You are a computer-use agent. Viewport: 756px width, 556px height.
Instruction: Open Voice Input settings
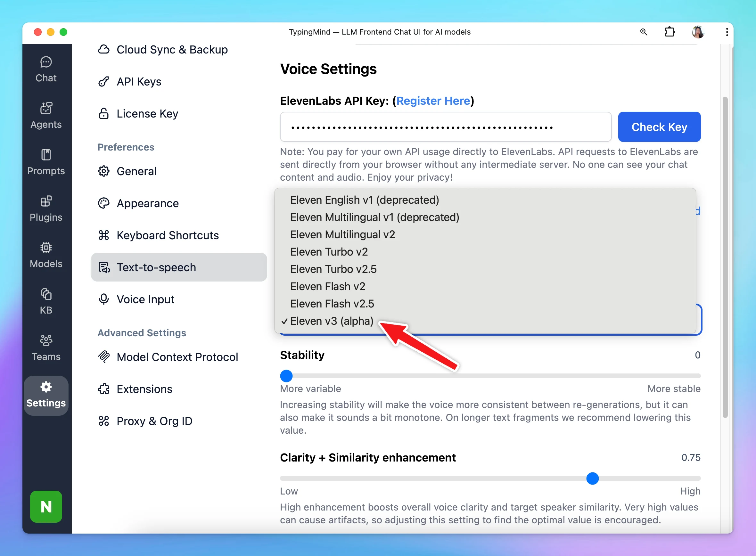click(x=136, y=299)
